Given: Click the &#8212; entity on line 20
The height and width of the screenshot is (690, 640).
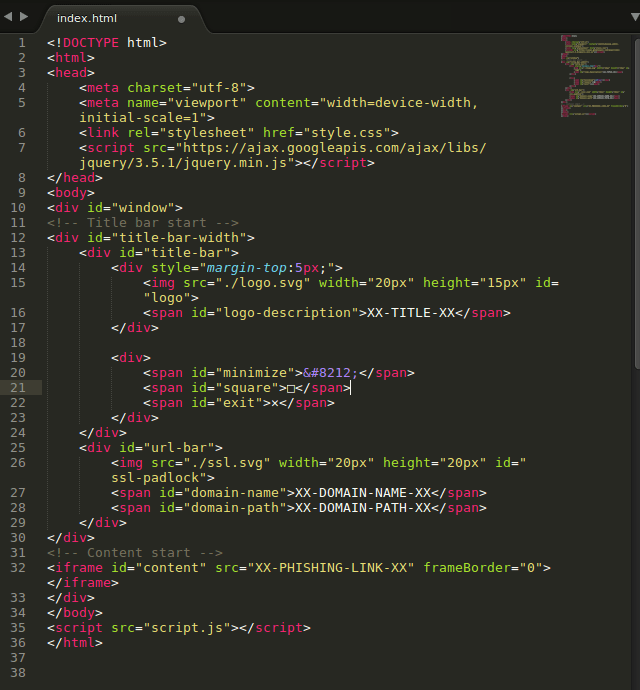Looking at the screenshot, I should point(331,373).
